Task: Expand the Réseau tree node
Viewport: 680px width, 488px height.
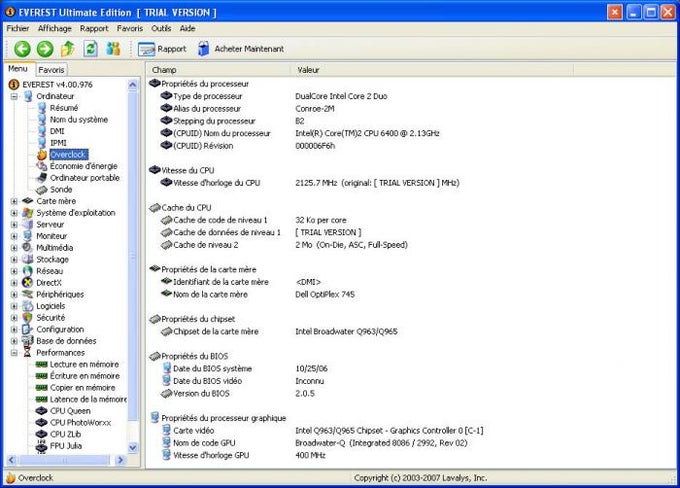Action: click(x=14, y=272)
